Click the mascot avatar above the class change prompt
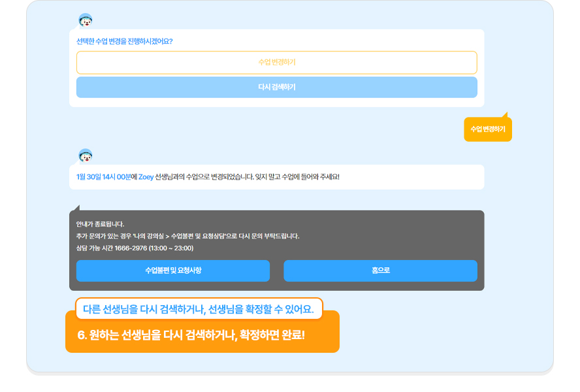Screen dimensions: 580x392 86,20
